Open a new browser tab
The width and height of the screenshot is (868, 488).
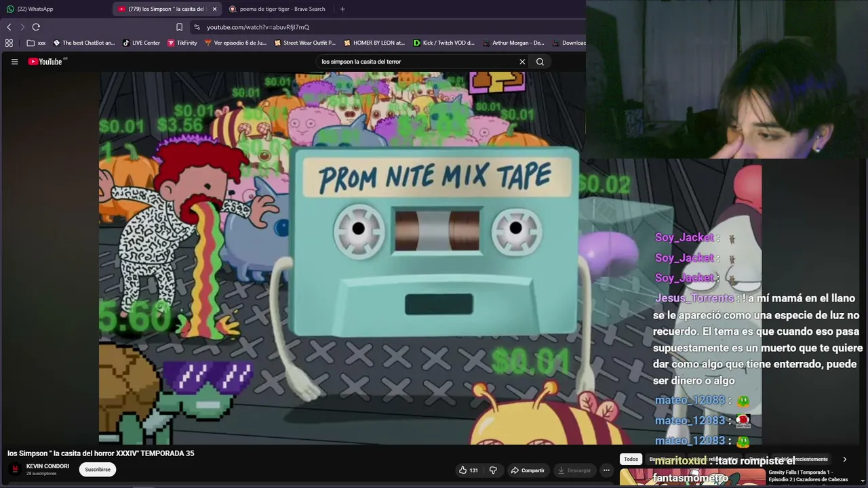[342, 9]
